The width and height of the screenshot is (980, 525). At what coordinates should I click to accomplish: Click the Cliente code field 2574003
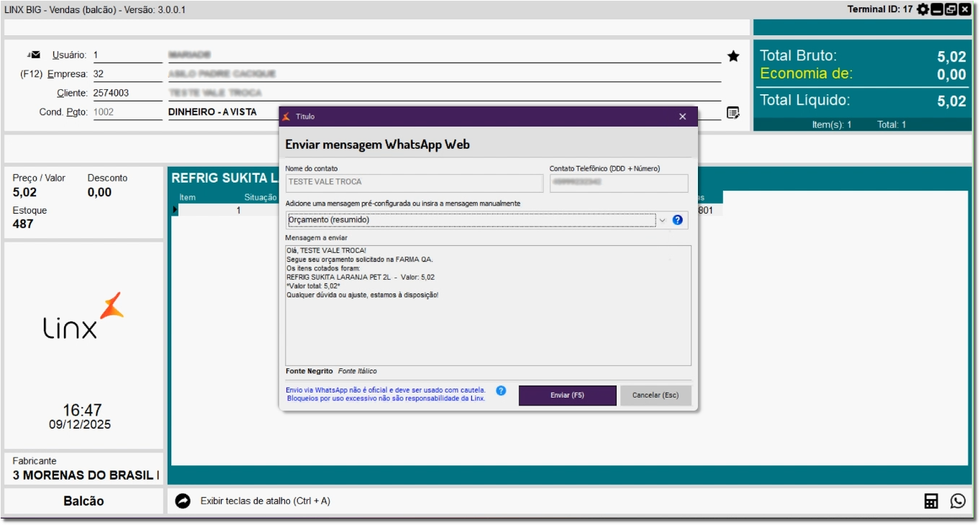(128, 93)
